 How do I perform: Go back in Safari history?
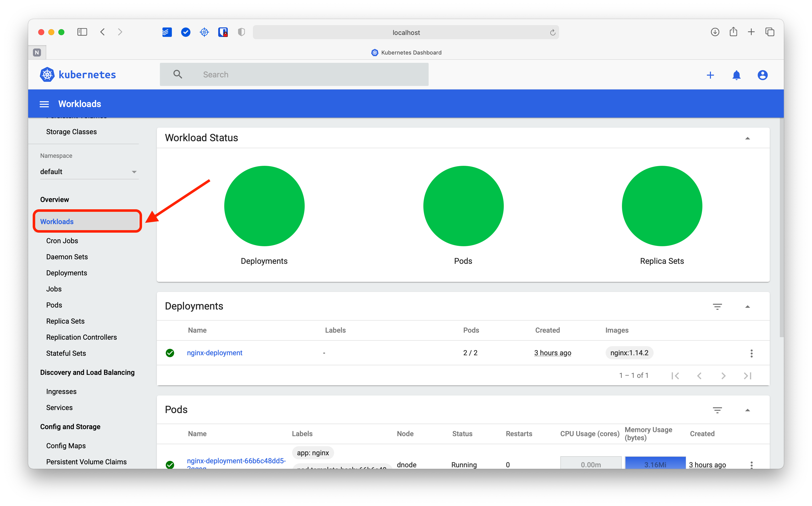coord(103,32)
